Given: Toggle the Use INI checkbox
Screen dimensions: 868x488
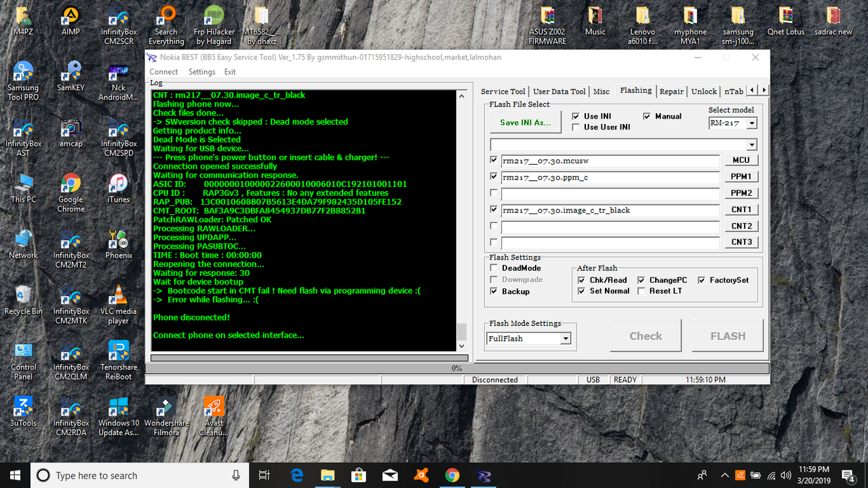Looking at the screenshot, I should pyautogui.click(x=576, y=117).
